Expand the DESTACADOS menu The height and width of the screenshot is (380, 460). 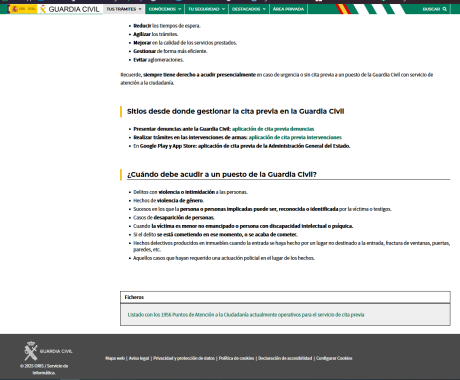pos(249,9)
